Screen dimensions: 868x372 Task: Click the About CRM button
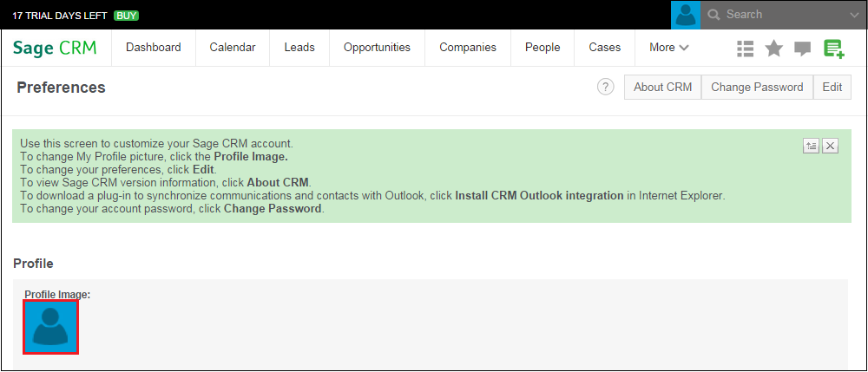coord(662,88)
